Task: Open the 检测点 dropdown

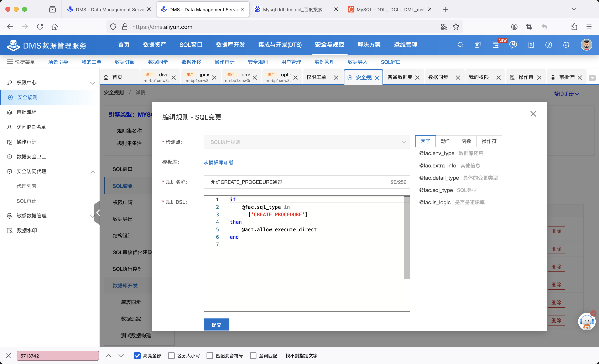Action: 307,142
